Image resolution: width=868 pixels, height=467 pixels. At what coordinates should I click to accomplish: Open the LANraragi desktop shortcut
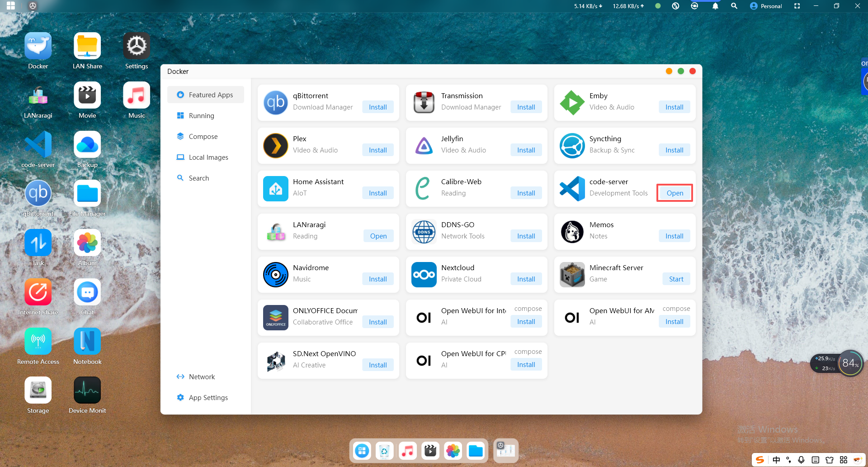pyautogui.click(x=38, y=95)
